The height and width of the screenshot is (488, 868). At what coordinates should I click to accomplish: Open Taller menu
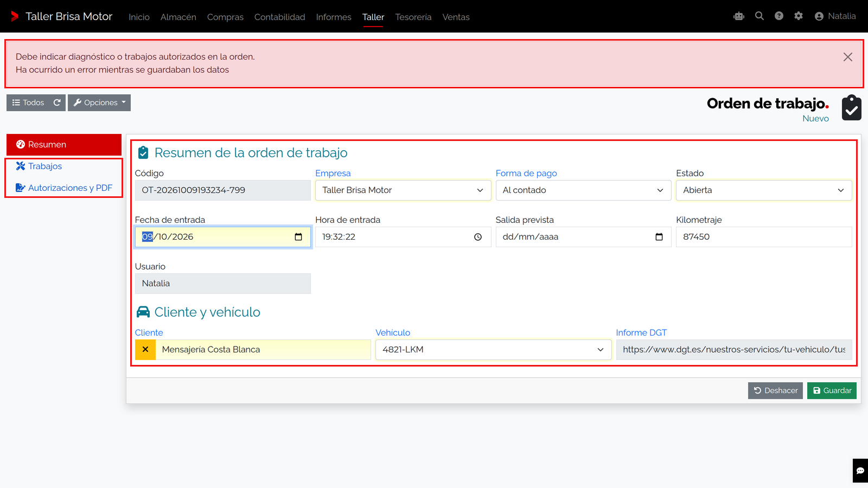(373, 17)
